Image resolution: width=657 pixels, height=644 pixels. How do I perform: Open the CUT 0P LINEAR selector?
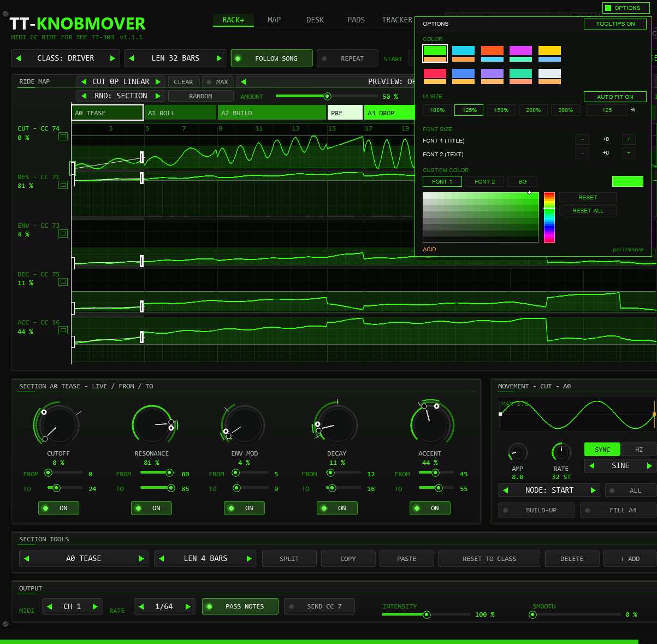pyautogui.click(x=121, y=82)
